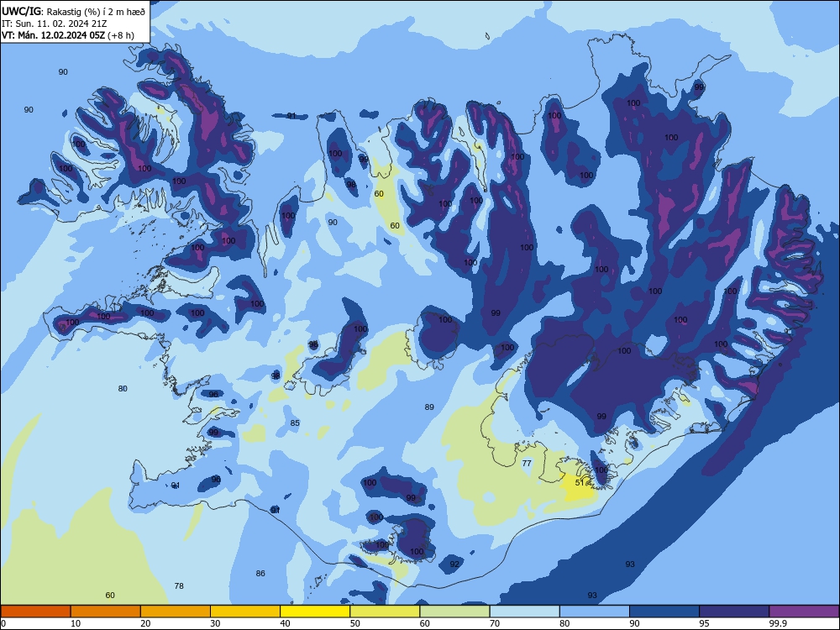The image size is (840, 630).
Task: Select the legend scale label '95'
Action: click(x=705, y=623)
